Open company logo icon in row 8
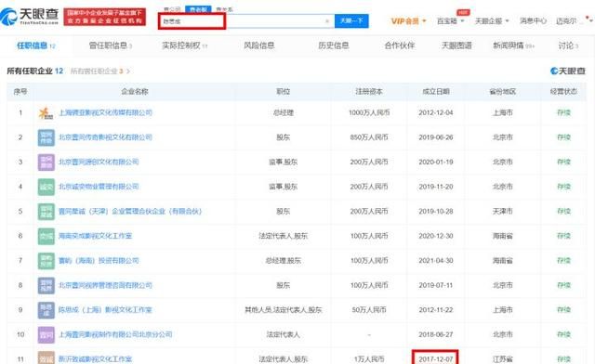Image resolution: width=595 pixels, height=364 pixels. 46,285
